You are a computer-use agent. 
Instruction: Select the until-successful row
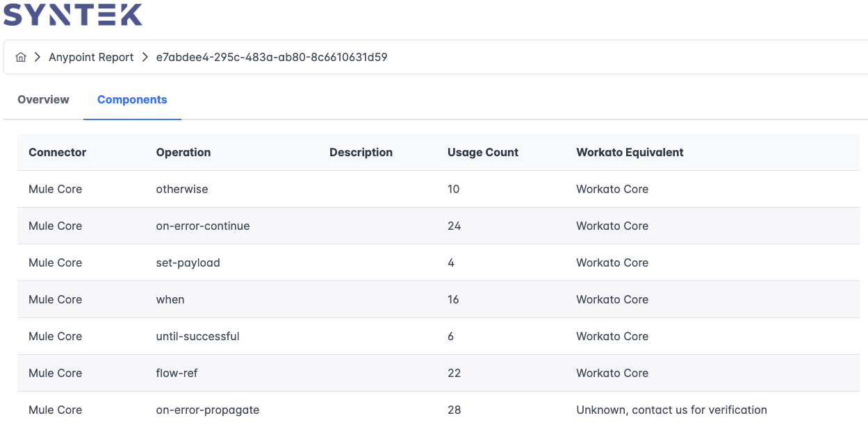tap(439, 336)
